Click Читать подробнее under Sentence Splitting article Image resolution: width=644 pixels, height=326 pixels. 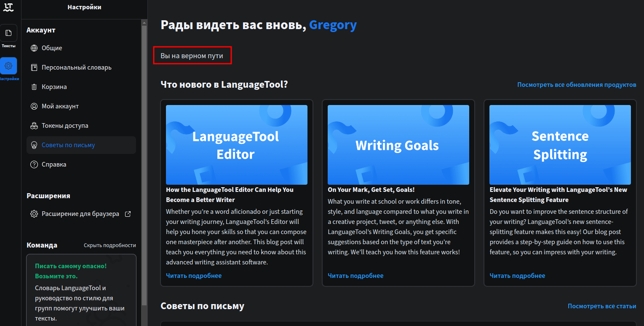pos(517,276)
